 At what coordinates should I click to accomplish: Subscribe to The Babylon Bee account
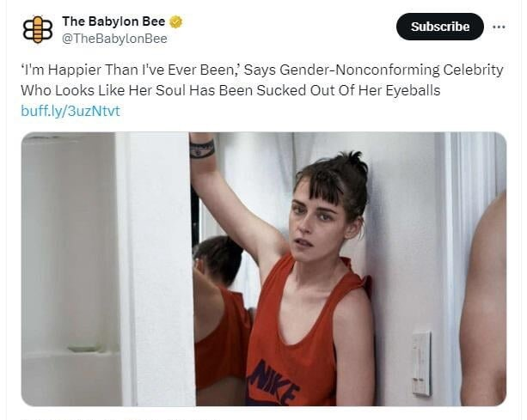(440, 27)
